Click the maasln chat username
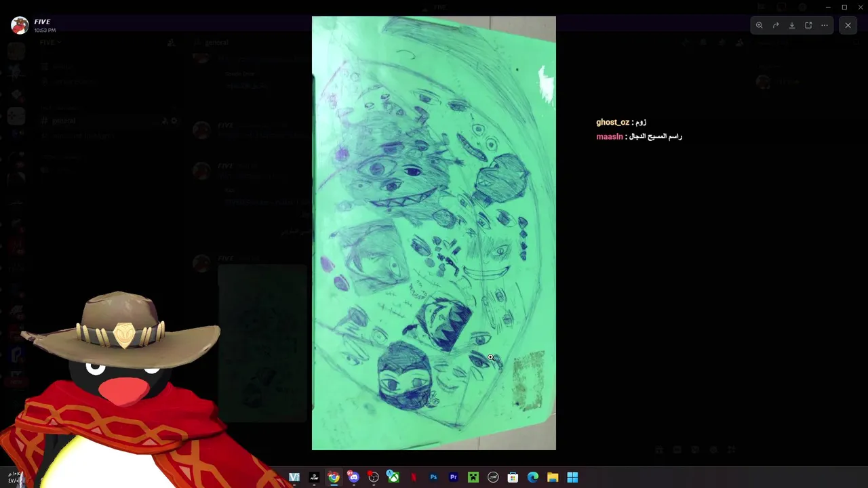 (610, 137)
